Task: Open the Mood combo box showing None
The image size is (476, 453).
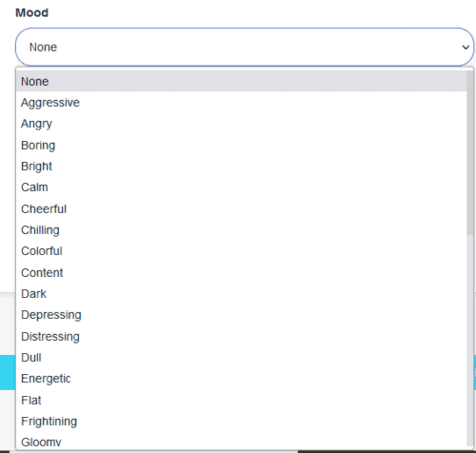Action: point(245,47)
